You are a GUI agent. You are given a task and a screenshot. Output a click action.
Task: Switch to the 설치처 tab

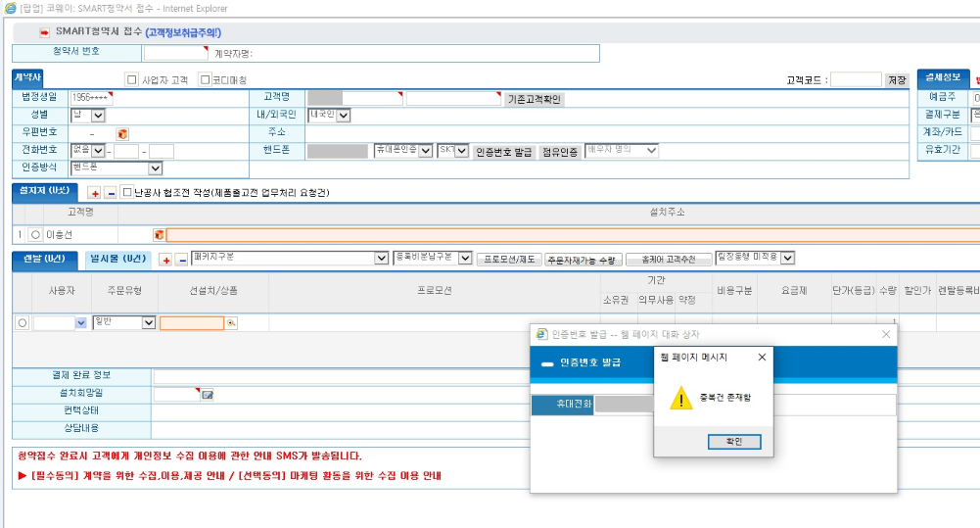(44, 191)
